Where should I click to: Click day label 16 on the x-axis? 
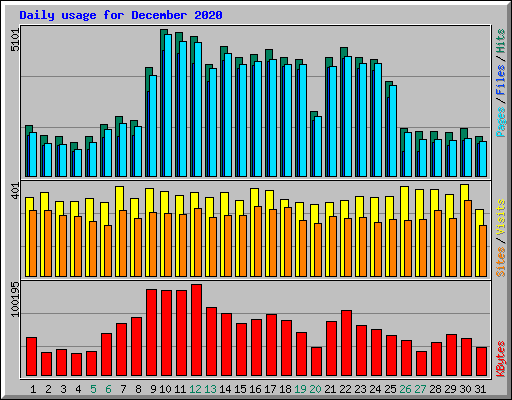(x=255, y=389)
